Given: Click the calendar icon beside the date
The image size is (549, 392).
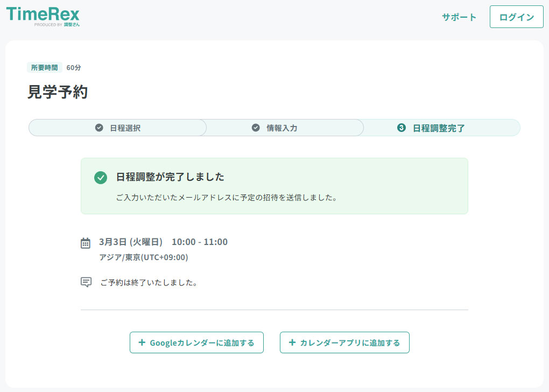Looking at the screenshot, I should [x=86, y=243].
